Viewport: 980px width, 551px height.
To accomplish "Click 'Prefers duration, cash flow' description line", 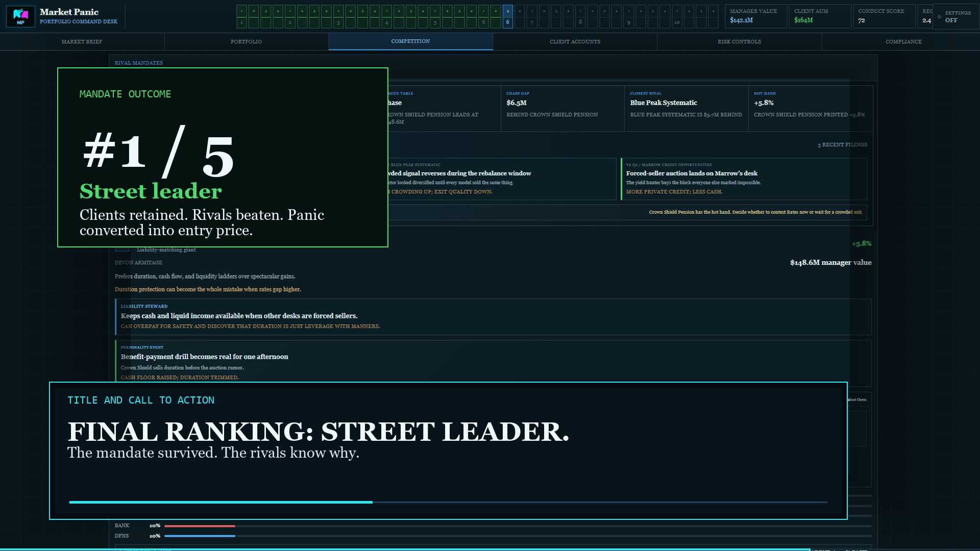I will (205, 276).
